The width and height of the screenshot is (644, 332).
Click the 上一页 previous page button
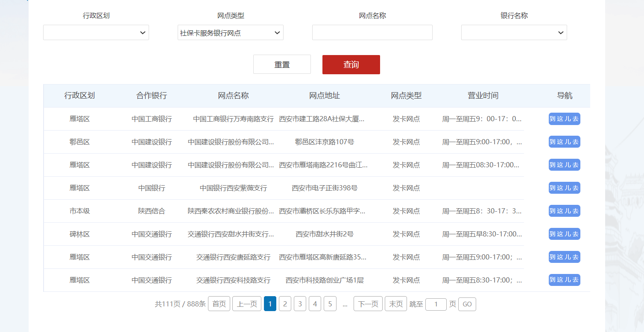pyautogui.click(x=247, y=304)
